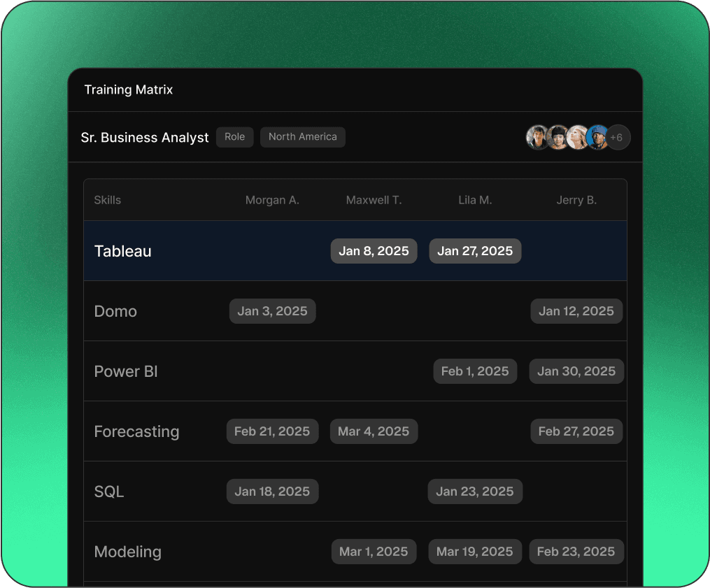This screenshot has height=588, width=710.
Task: Click the Training Matrix title
Action: click(x=128, y=89)
